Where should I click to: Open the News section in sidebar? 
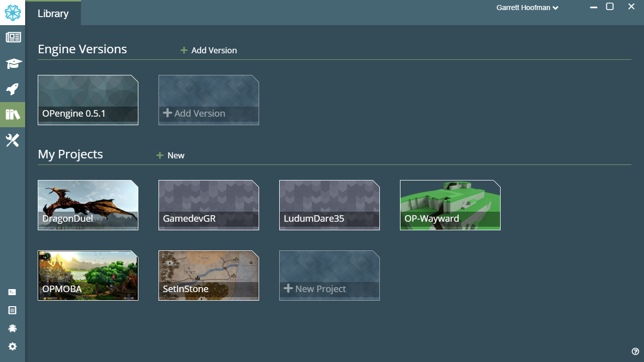13,37
